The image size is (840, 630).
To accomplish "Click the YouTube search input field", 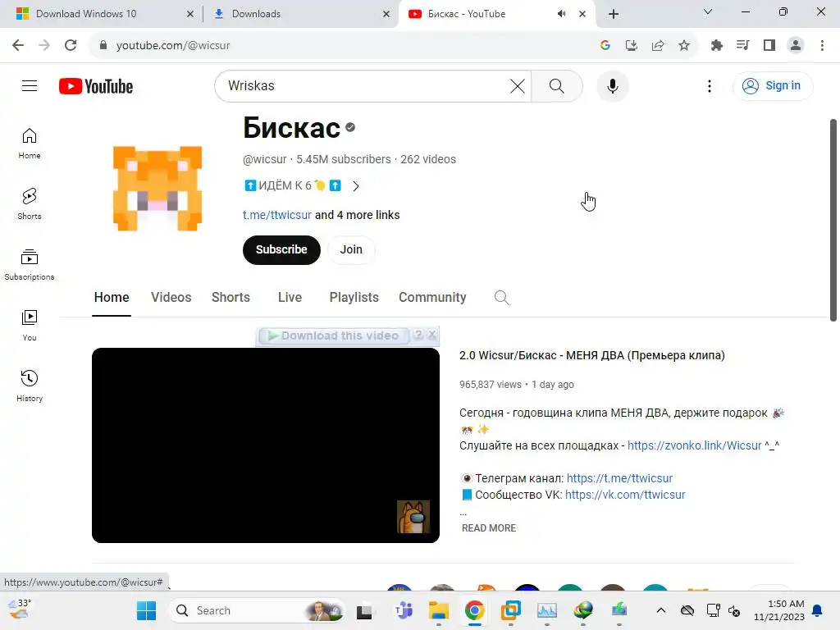I will [x=364, y=85].
